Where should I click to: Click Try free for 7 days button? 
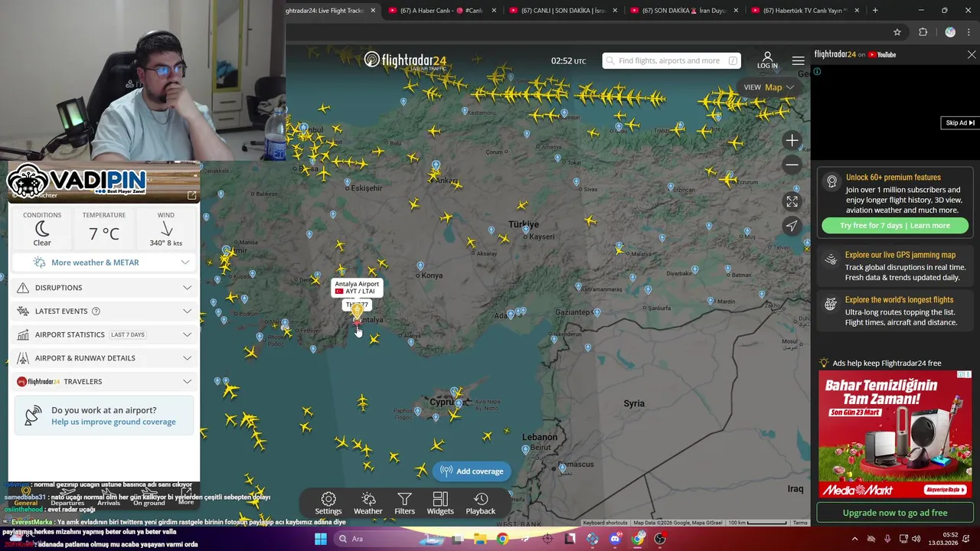click(x=895, y=226)
